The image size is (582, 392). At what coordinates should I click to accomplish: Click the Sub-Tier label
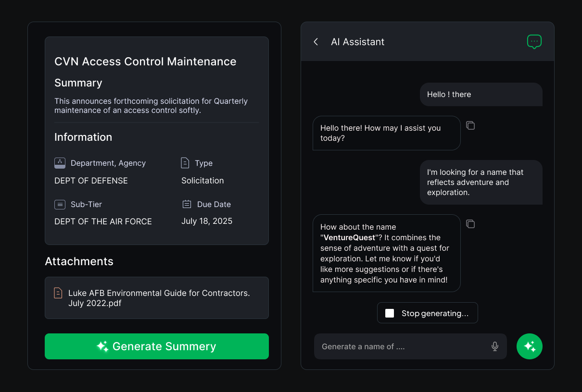coord(87,204)
